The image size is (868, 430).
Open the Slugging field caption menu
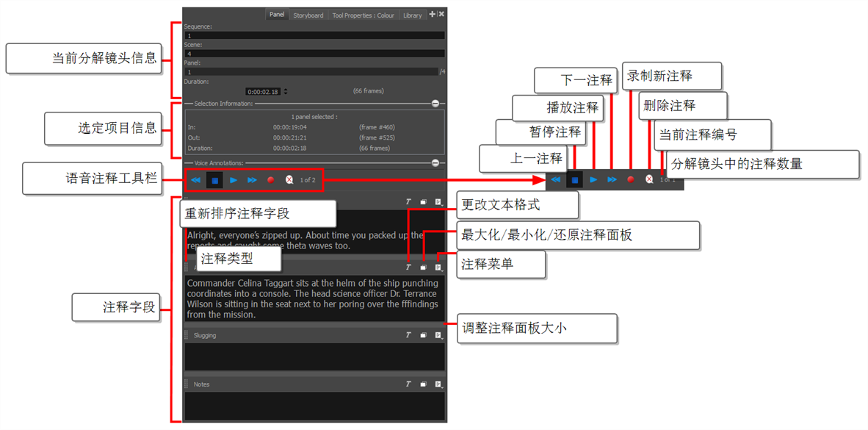point(438,335)
